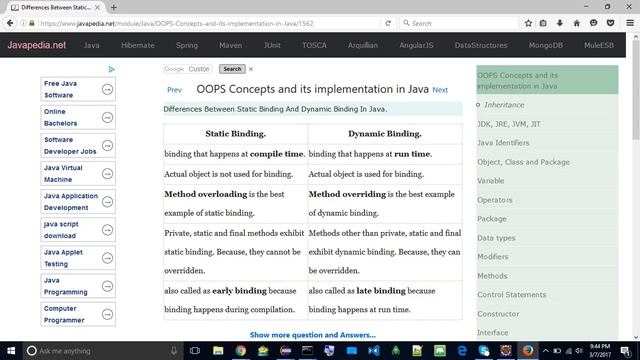The height and width of the screenshot is (360, 640).
Task: Focus the Google Custom search field
Action: pos(187,69)
